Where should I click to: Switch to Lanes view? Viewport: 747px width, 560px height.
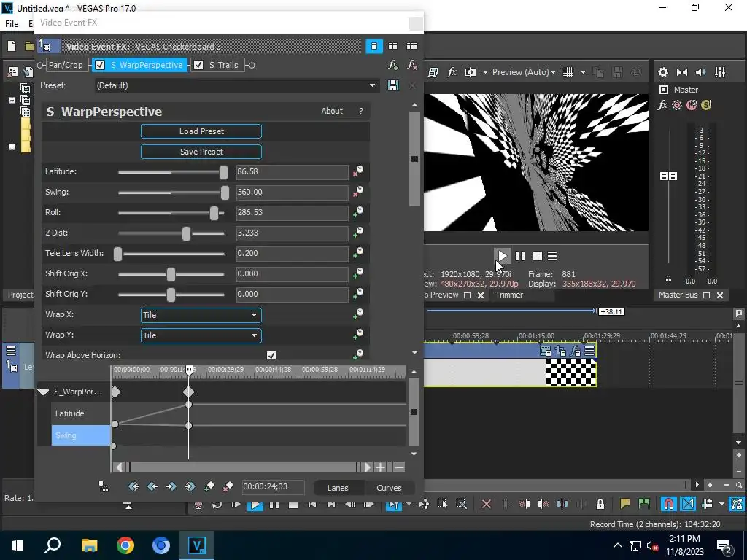click(338, 488)
